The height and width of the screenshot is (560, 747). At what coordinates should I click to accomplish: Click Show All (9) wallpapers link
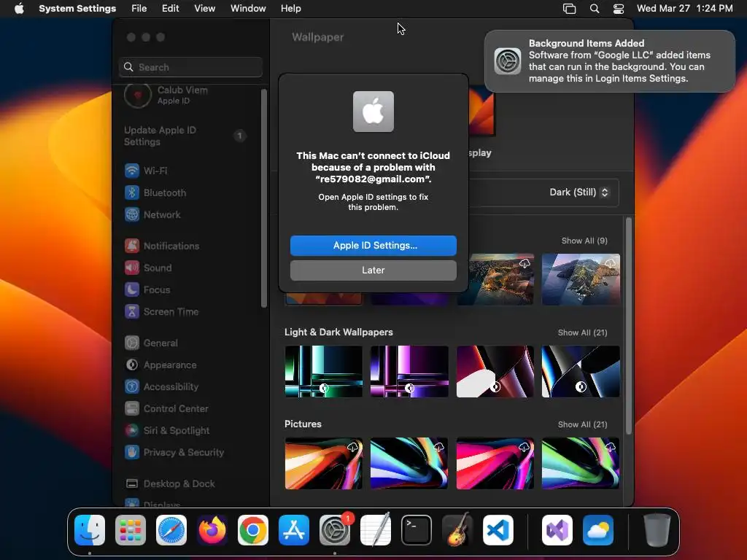tap(584, 241)
